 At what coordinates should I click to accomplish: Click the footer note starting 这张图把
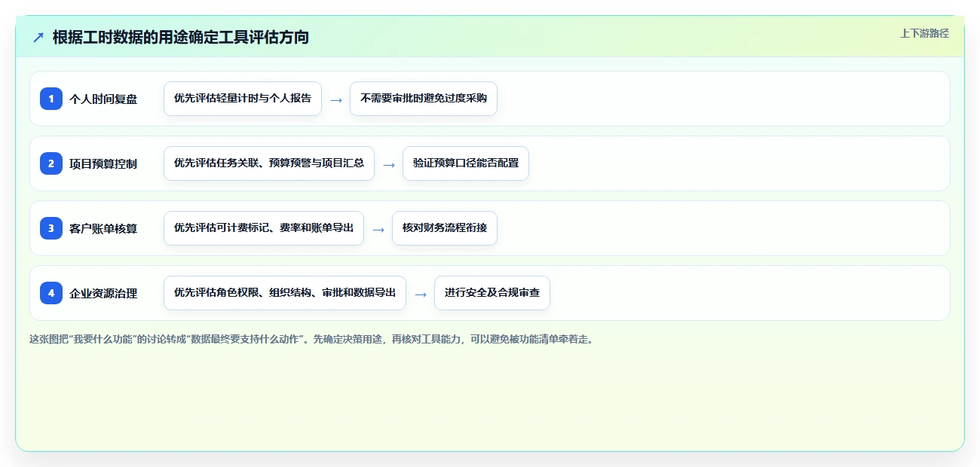pos(311,339)
